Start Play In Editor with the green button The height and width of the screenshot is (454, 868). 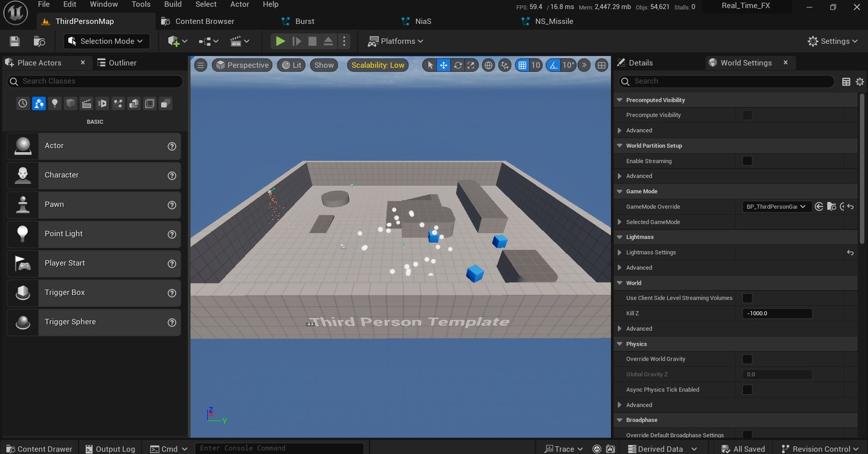click(x=280, y=41)
